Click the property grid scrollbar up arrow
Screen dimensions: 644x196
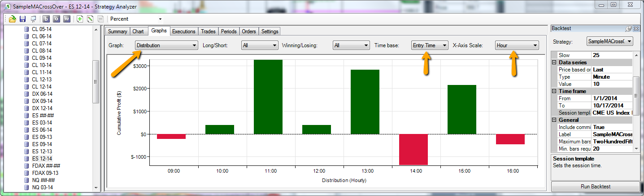tap(636, 55)
